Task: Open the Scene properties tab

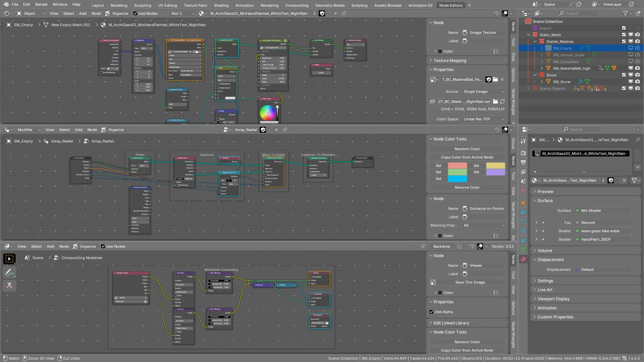Action: point(523,181)
